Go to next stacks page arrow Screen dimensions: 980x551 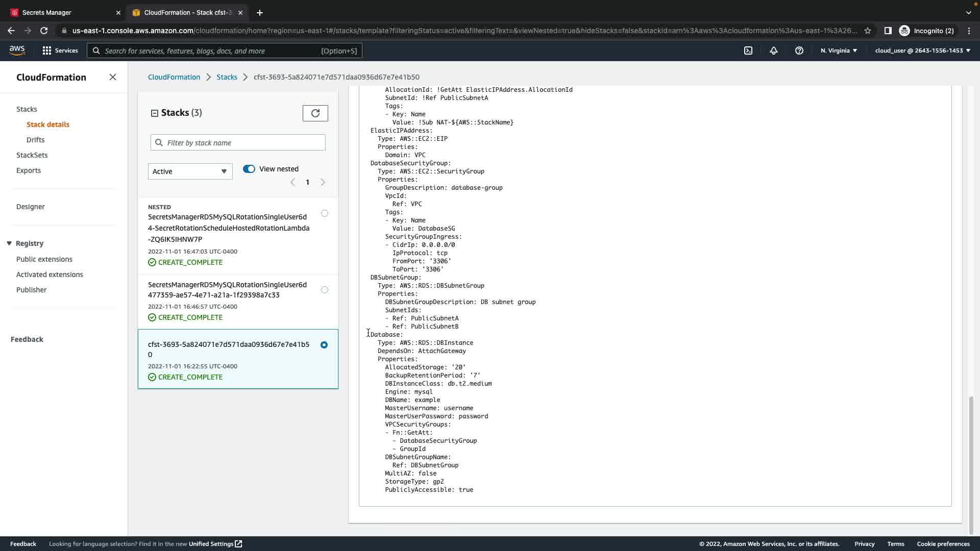click(x=323, y=182)
